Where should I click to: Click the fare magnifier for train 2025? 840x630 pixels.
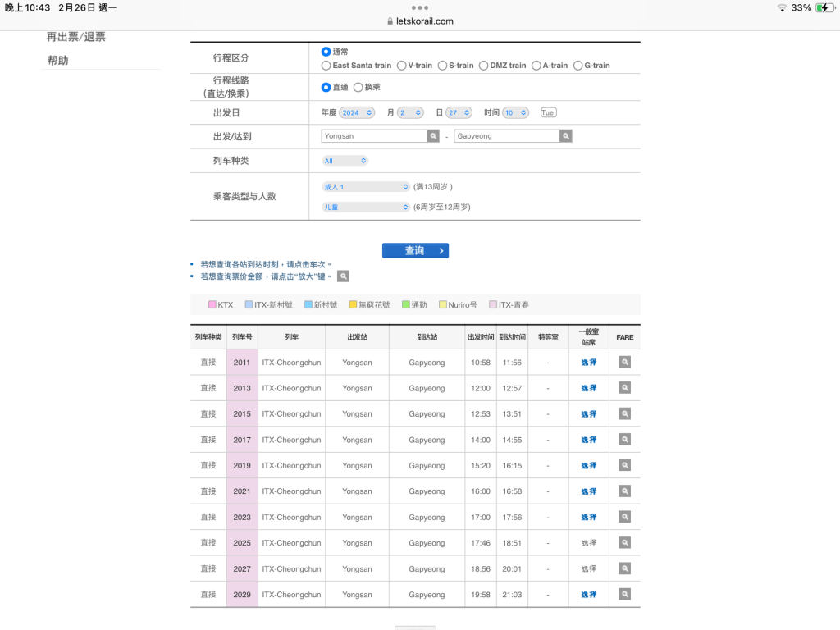coord(624,543)
